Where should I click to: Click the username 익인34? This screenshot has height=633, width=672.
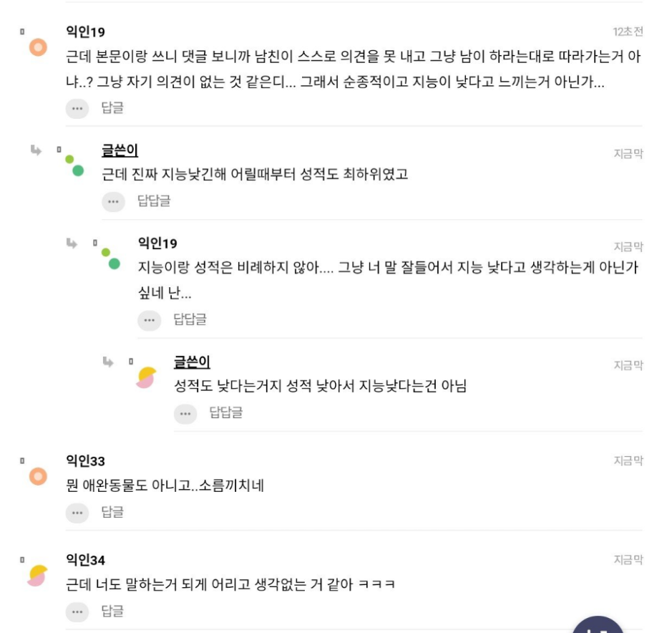(85, 560)
